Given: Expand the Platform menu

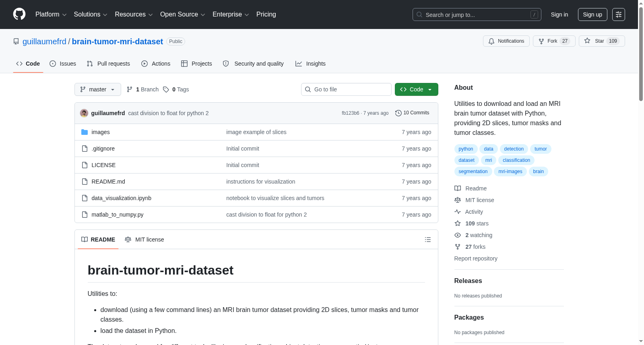Looking at the screenshot, I should click(x=51, y=14).
